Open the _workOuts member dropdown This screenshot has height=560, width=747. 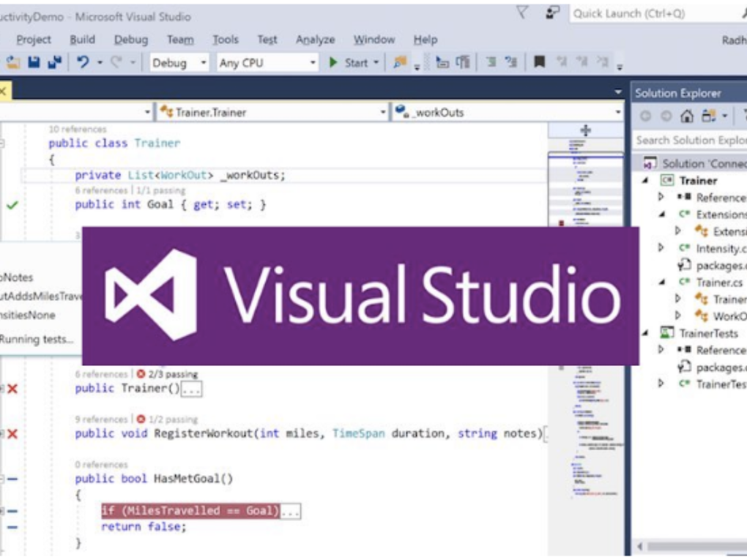(x=508, y=112)
